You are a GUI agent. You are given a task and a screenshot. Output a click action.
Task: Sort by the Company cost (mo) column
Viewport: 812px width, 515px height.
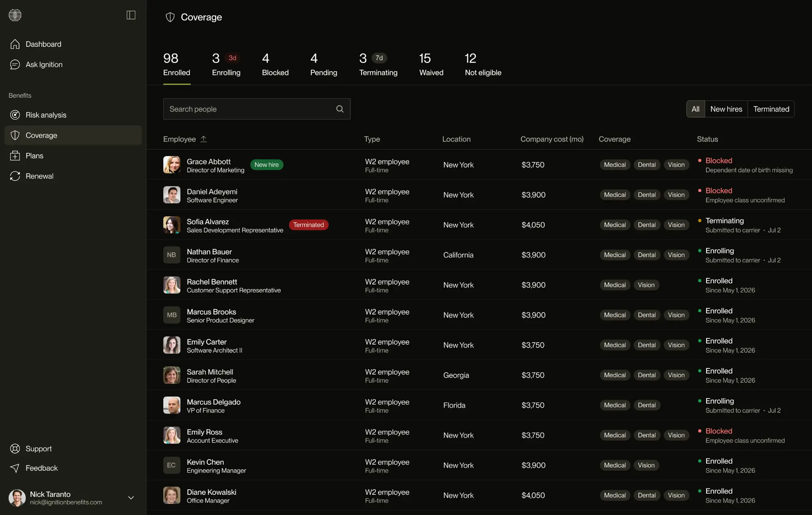pyautogui.click(x=552, y=139)
